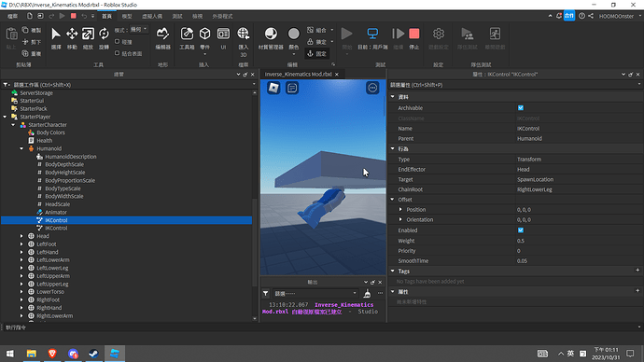Viewport: 644px width, 362px height.
Task: Open the Model ribbon tab
Action: [x=127, y=16]
